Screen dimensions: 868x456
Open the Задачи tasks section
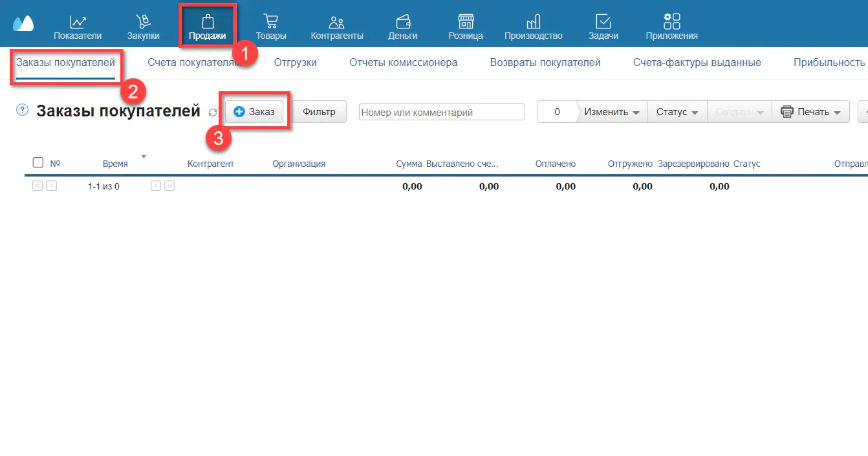click(x=603, y=28)
